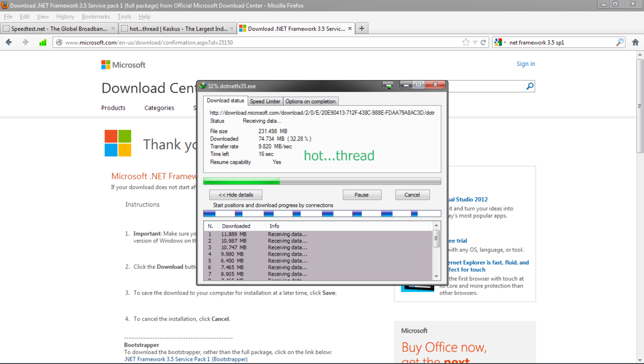Open the Speed Limiter tab
The height and width of the screenshot is (364, 644).
(265, 101)
